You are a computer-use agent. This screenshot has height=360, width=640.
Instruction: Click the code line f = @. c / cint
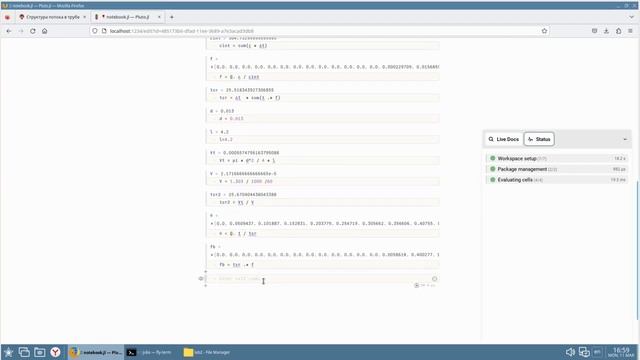point(239,77)
